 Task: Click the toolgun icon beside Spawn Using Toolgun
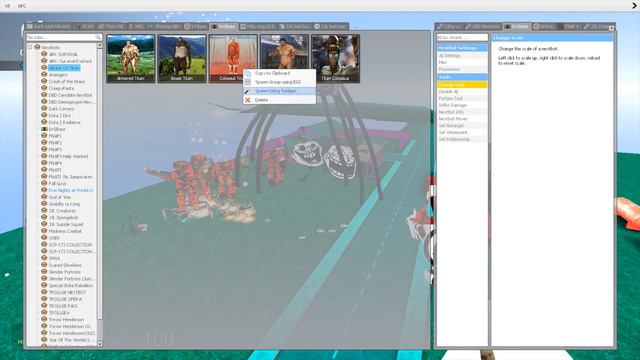pos(248,91)
